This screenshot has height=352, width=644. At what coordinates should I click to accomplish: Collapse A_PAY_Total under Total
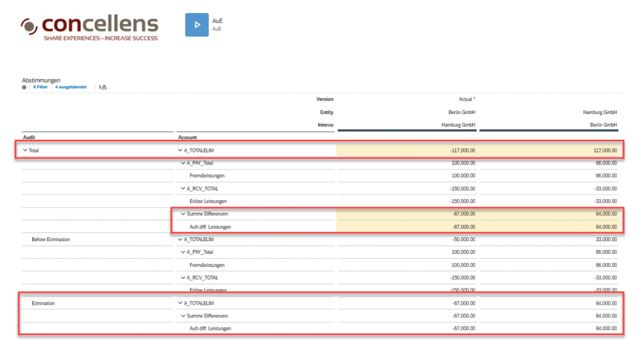(183, 163)
